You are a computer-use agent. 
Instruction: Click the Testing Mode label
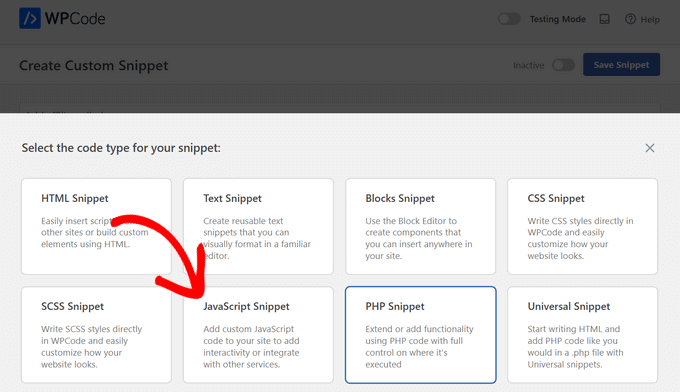point(558,19)
